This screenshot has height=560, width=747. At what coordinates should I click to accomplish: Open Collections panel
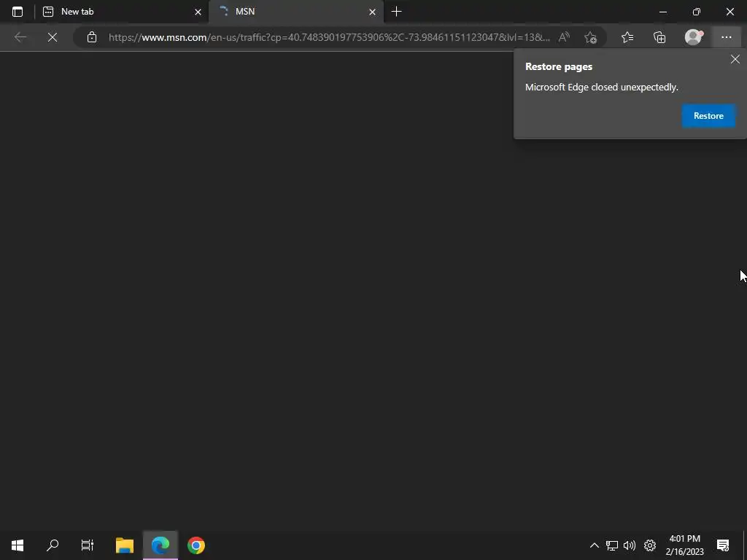click(x=659, y=37)
